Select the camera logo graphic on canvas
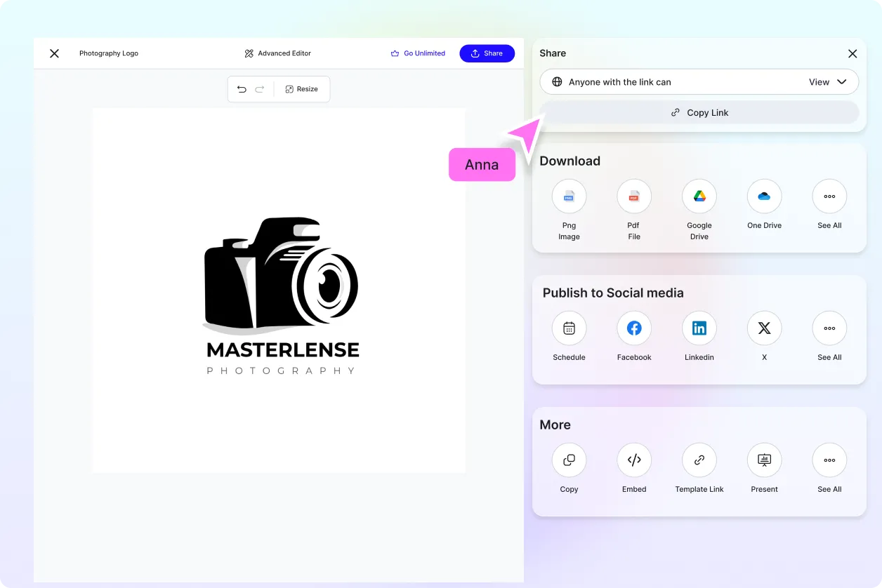This screenshot has height=588, width=882. (281, 276)
